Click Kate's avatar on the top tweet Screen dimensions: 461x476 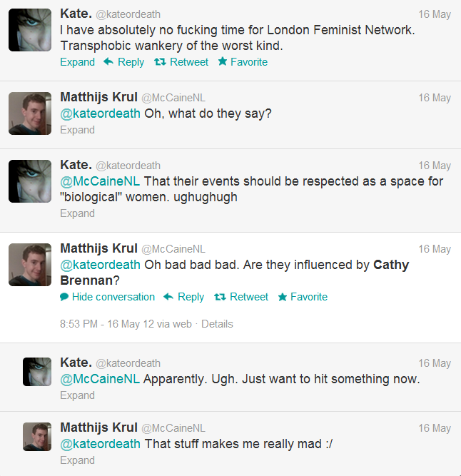(30, 30)
